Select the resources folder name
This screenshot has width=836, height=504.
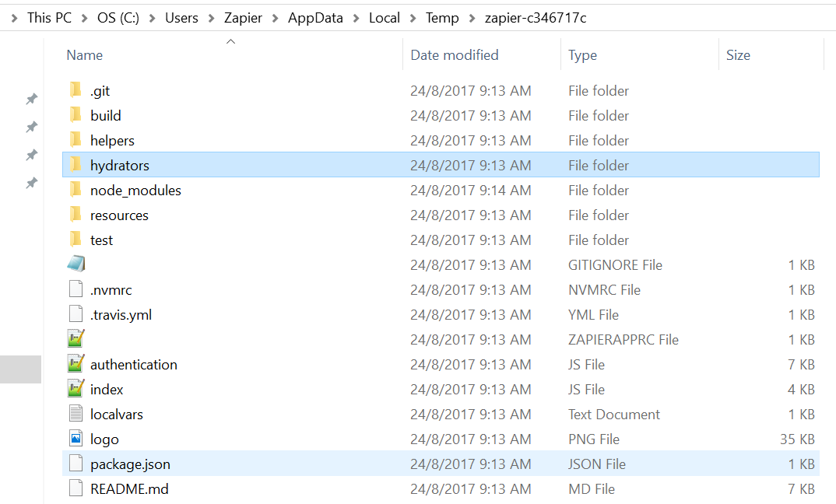pyautogui.click(x=119, y=215)
